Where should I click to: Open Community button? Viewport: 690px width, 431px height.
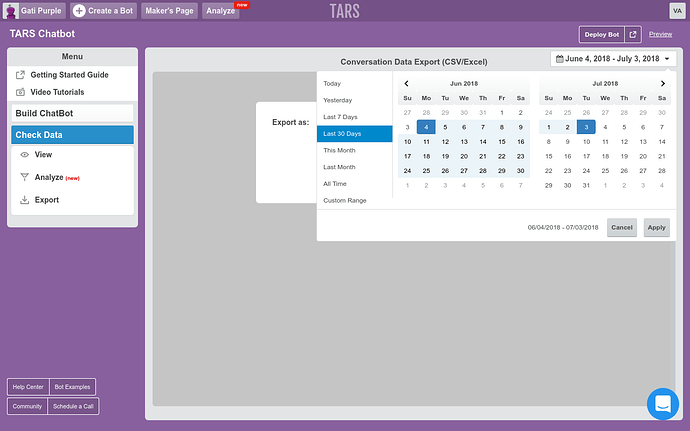pyautogui.click(x=27, y=406)
